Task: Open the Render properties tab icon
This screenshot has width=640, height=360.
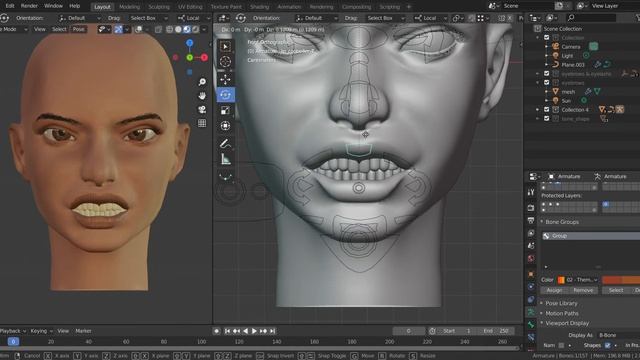Action: pos(531,208)
